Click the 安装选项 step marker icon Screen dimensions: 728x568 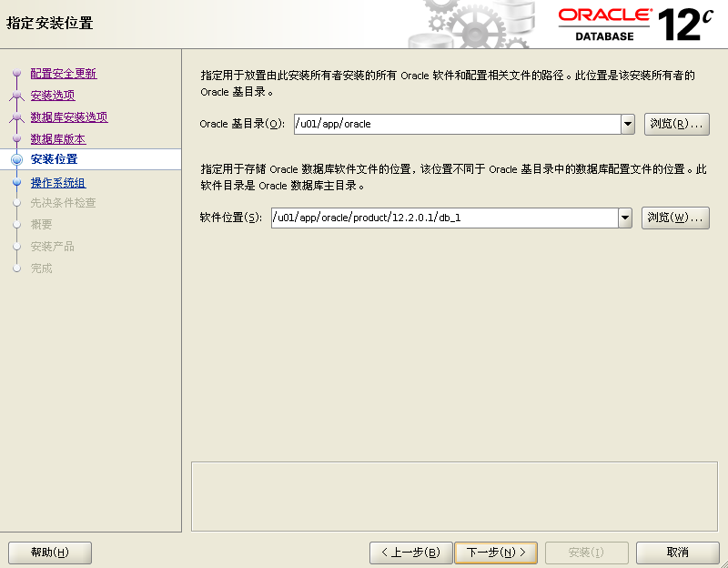point(17,96)
